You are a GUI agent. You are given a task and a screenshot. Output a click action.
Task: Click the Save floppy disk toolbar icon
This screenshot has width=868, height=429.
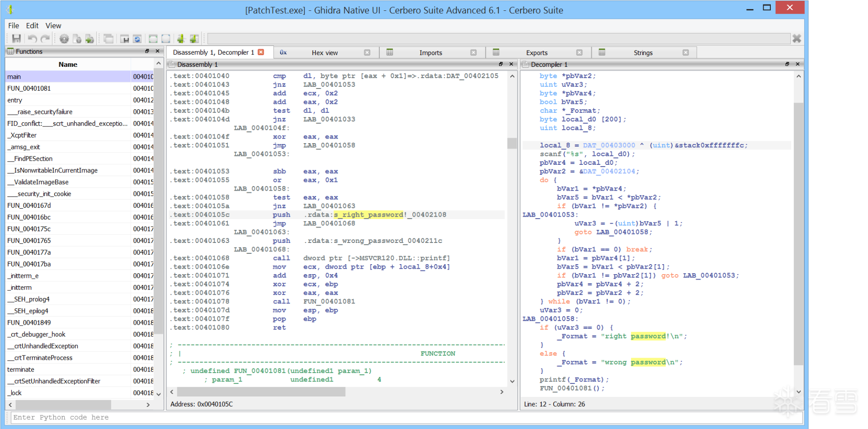point(16,39)
